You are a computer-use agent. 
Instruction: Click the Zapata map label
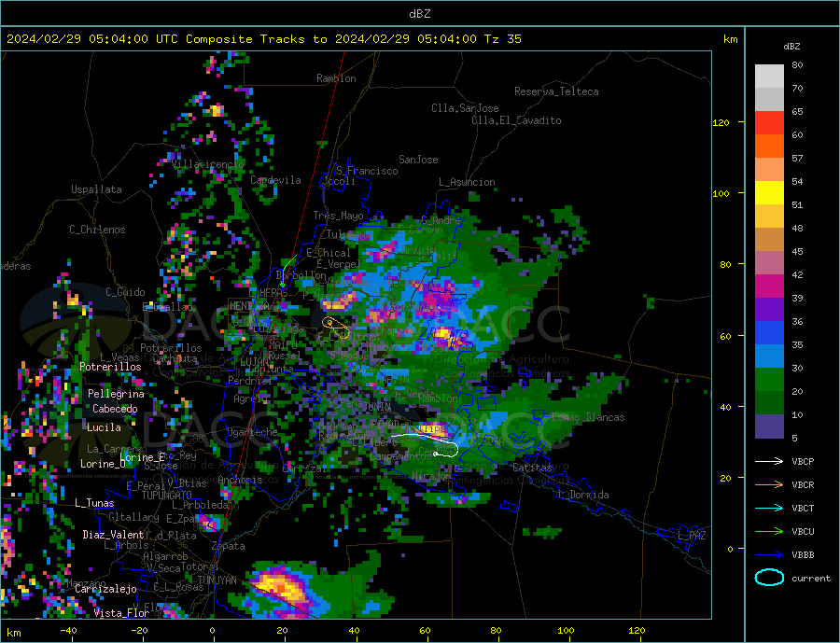click(x=229, y=546)
